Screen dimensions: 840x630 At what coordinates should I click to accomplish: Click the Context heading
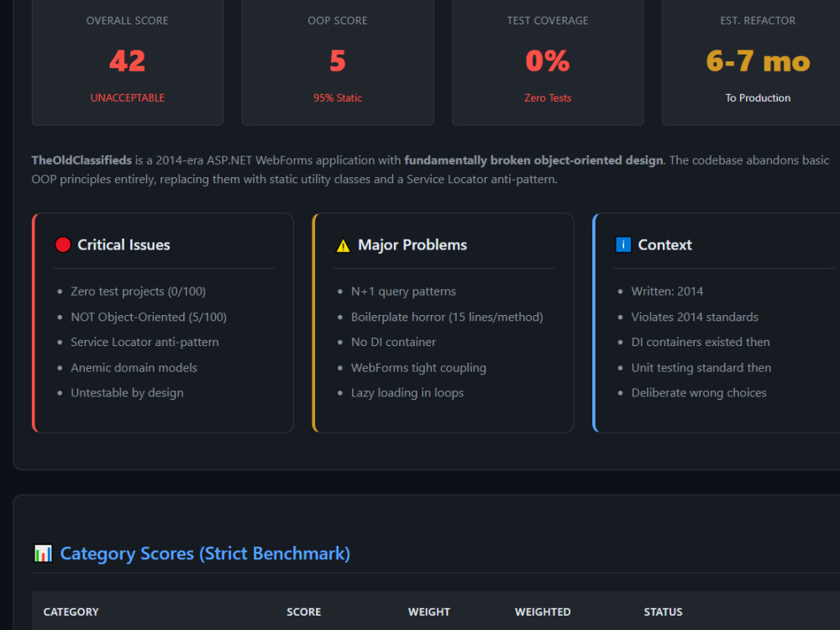[664, 244]
